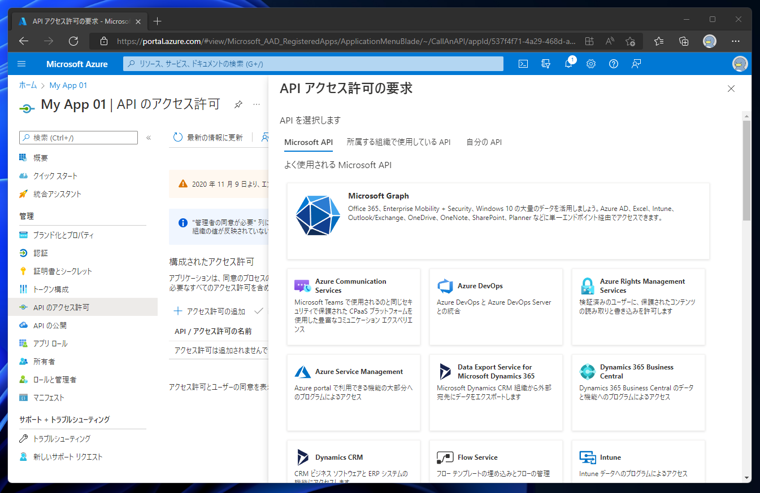Screen dimensions: 760x493
Task: Open the account avatar in Azure header
Action: point(740,64)
